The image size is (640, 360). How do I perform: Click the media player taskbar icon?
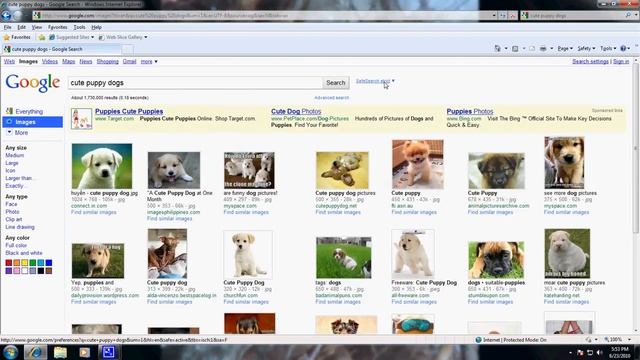point(84,352)
